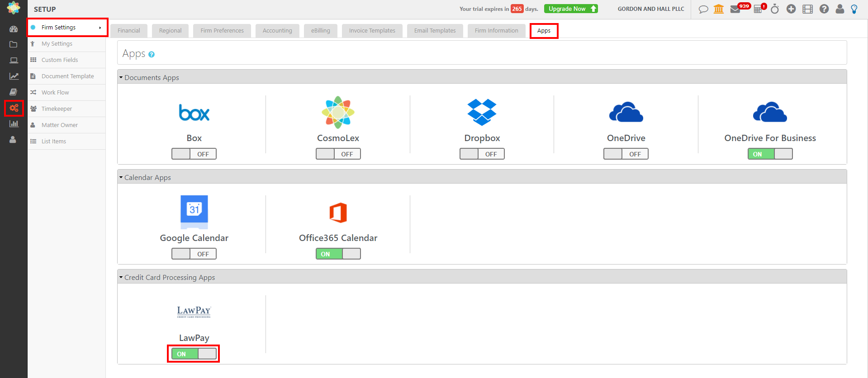This screenshot has height=378, width=868.
Task: Turn on the Dropbox toggle
Action: point(482,154)
